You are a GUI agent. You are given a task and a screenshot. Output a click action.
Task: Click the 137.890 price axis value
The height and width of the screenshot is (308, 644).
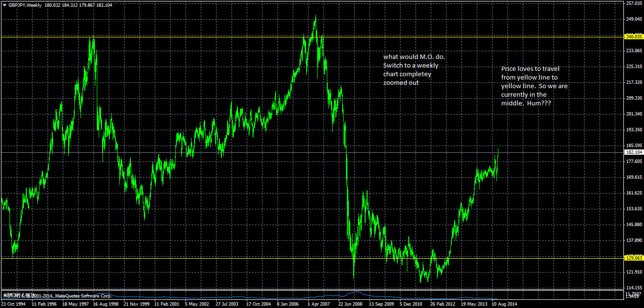tap(634, 240)
